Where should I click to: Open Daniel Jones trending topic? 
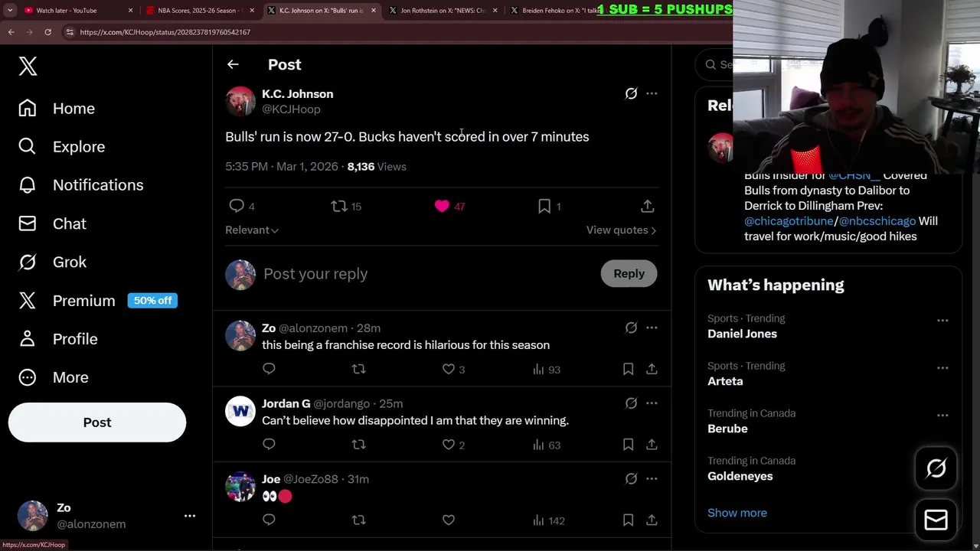coord(742,334)
